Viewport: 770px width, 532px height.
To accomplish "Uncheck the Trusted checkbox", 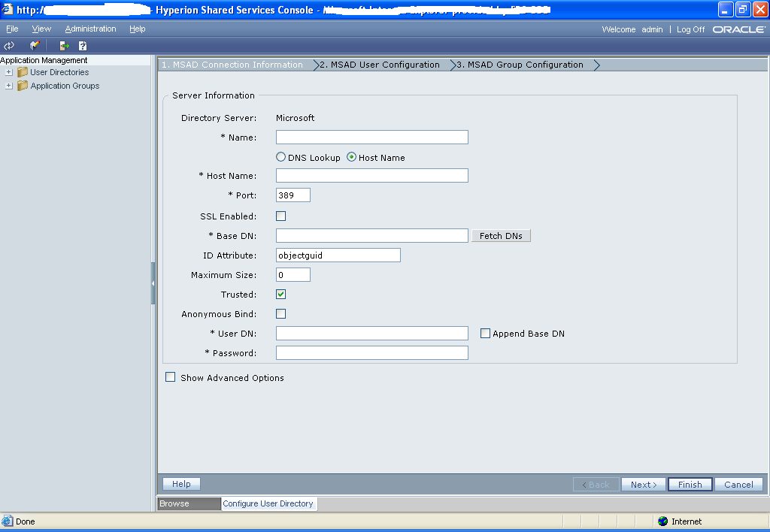I will coord(280,294).
